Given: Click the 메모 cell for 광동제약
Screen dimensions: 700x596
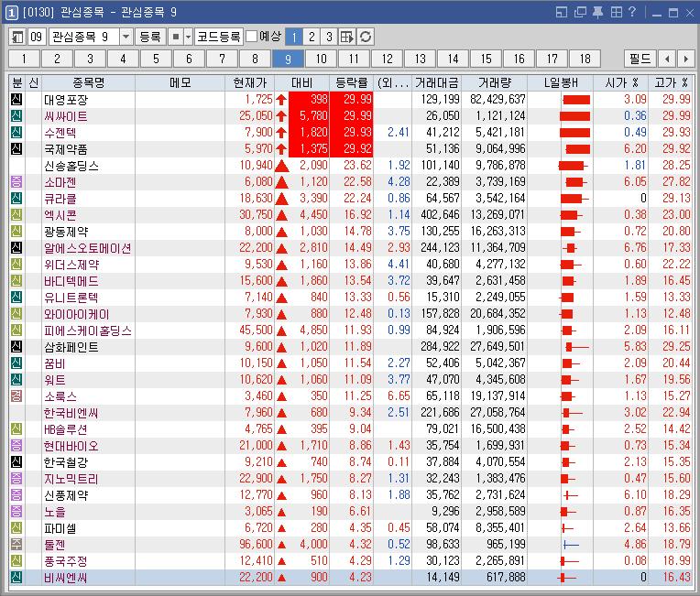Looking at the screenshot, I should click(180, 231).
